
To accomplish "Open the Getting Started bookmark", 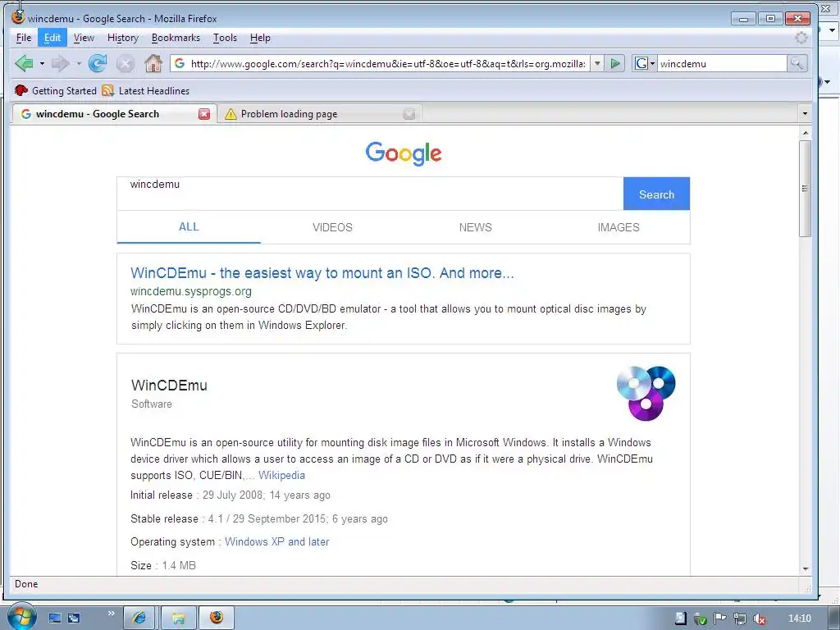I will pos(56,90).
